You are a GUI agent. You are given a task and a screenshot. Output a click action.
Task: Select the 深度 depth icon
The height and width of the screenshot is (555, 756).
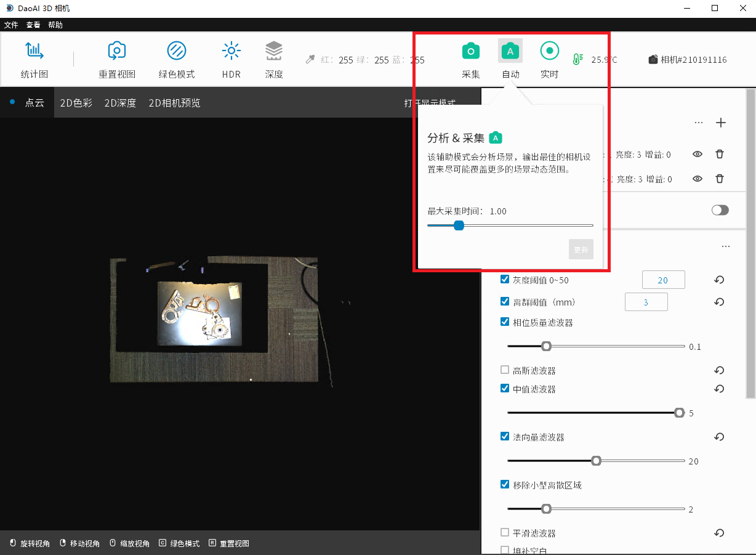[274, 51]
